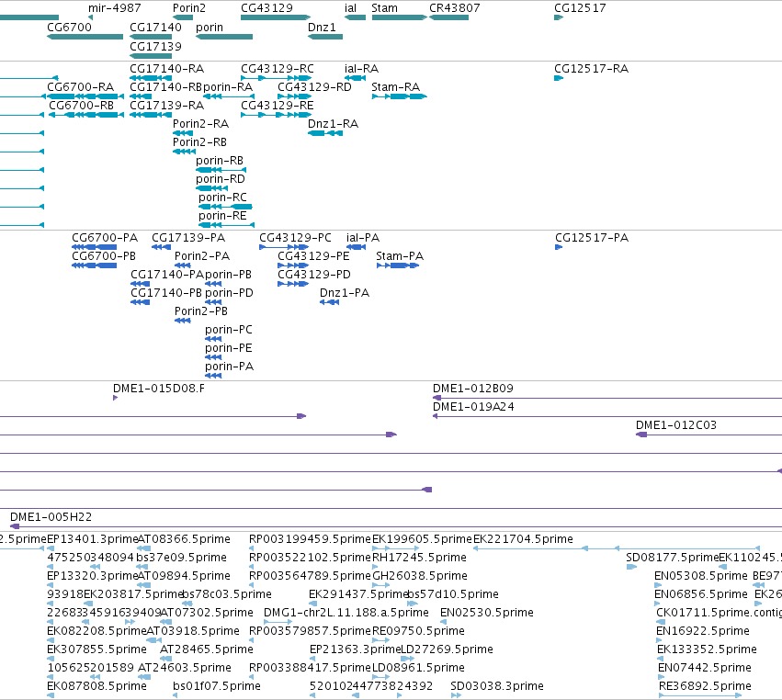Click protein porin-PC

[213, 339]
